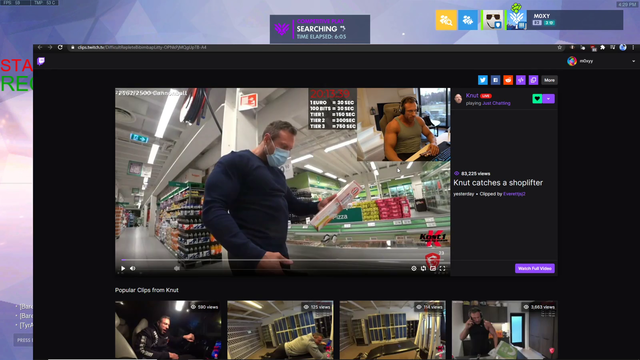The height and width of the screenshot is (360, 640).
Task: Click the M0XY player banner
Action: 575,20
